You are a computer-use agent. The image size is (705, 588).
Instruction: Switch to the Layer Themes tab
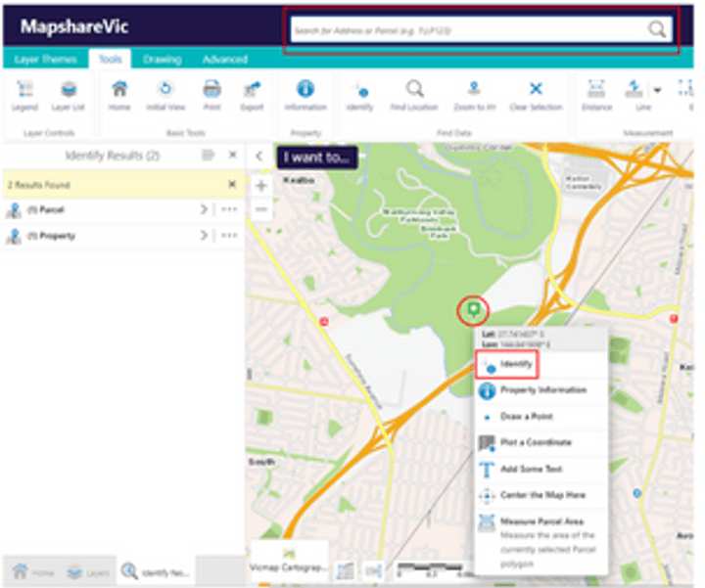45,60
